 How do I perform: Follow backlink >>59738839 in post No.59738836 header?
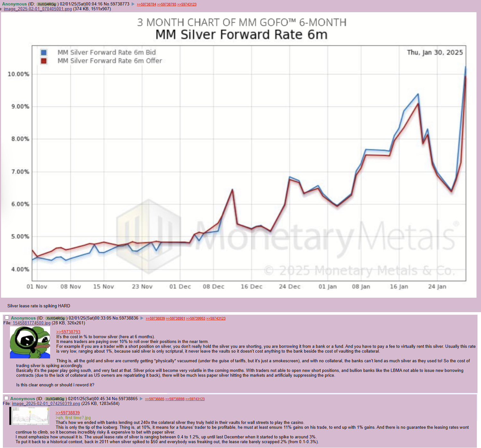155,319
